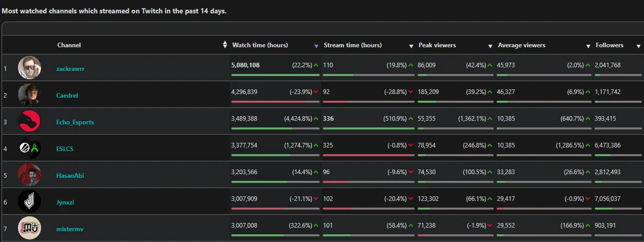This screenshot has width=644, height=242.
Task: Open HasanAbi channel link
Action: 70,176
